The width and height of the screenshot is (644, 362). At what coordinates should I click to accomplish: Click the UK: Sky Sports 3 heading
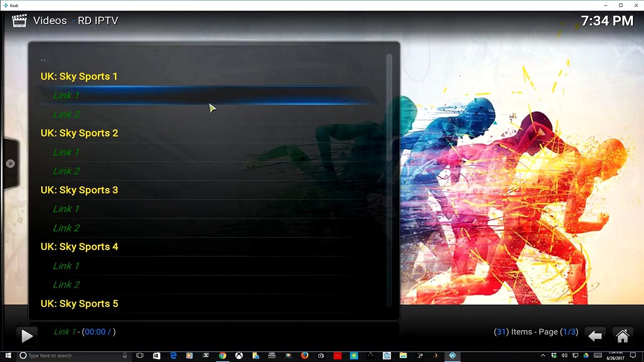tap(79, 190)
